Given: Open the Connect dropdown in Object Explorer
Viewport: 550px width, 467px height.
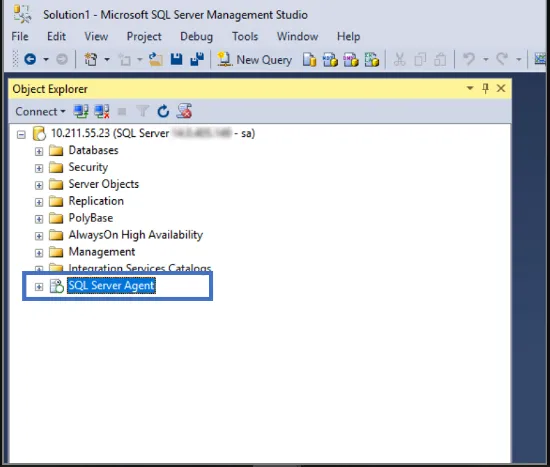Looking at the screenshot, I should point(40,112).
